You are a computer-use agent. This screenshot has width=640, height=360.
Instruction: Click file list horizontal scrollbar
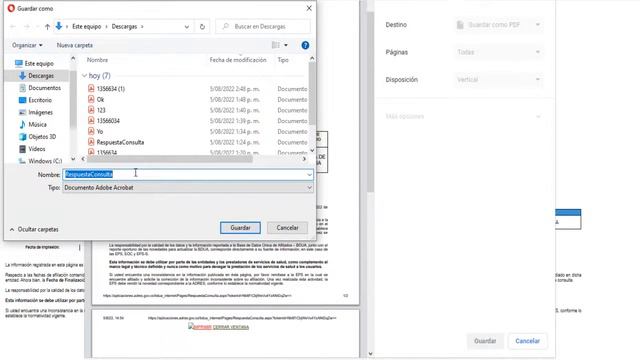pyautogui.click(x=170, y=159)
